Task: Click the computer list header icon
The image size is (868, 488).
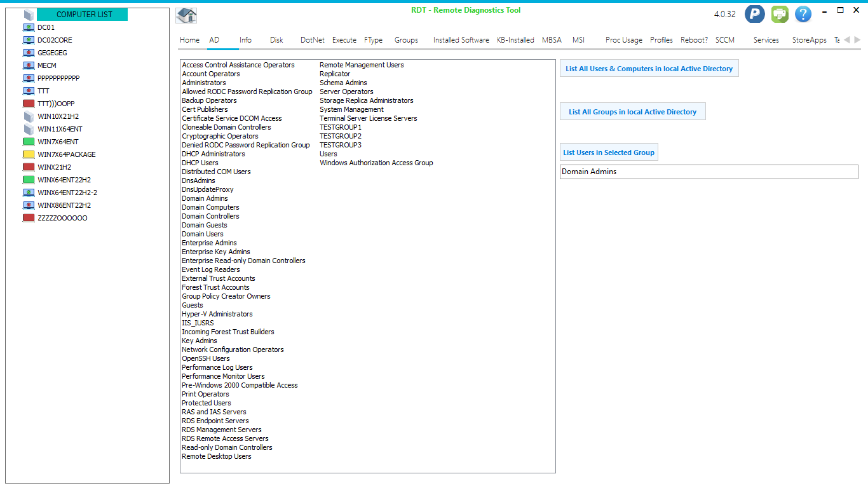Action: click(x=29, y=15)
